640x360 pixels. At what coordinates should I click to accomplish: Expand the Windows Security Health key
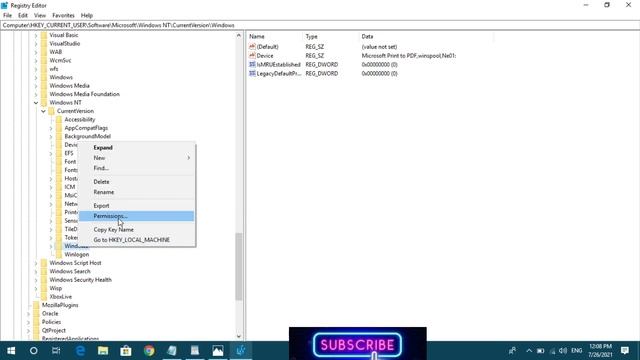click(x=36, y=280)
